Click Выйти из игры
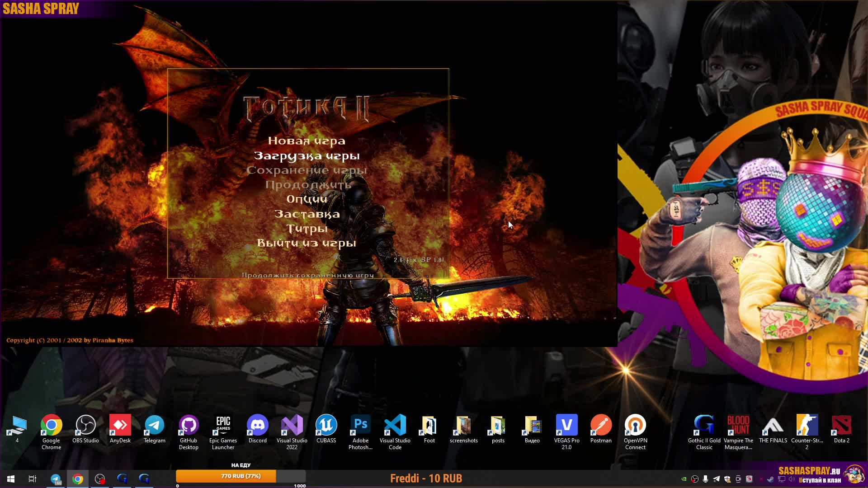This screenshot has width=868, height=488. (x=307, y=243)
